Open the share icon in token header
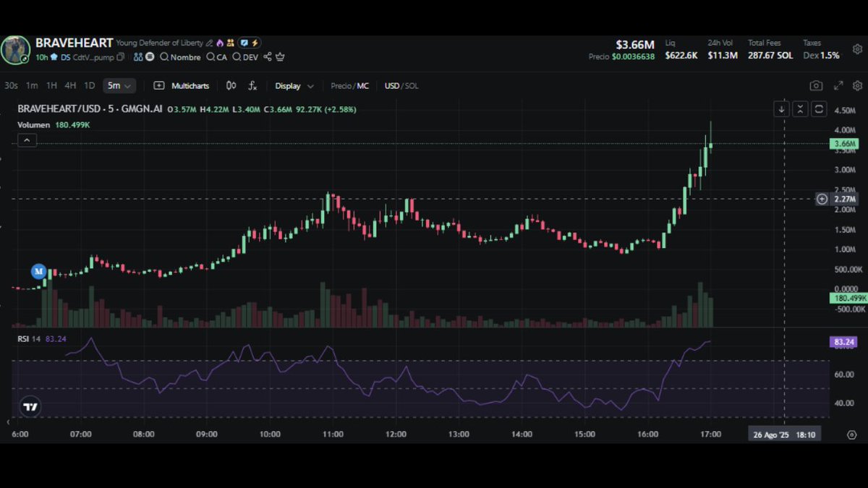The width and height of the screenshot is (868, 488). point(268,57)
